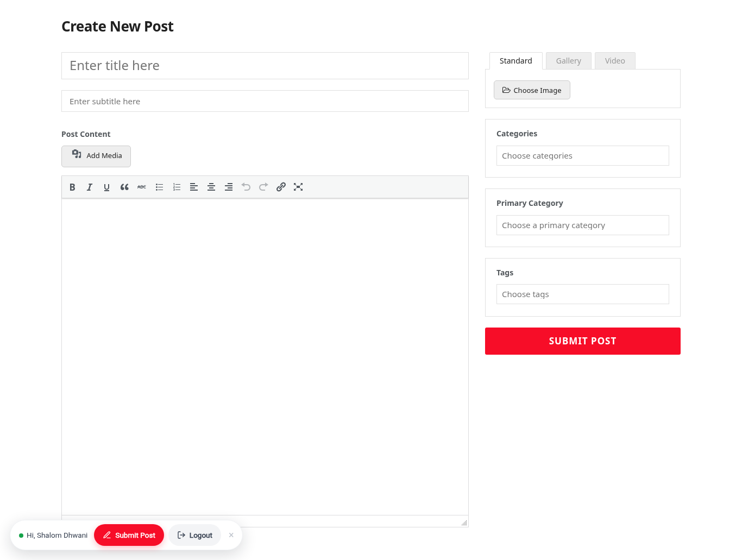Toggle italic formatting in the editor toolbar

click(90, 187)
